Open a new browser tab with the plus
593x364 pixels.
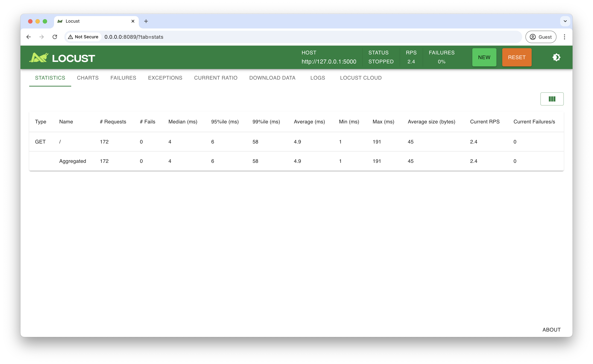click(x=146, y=21)
